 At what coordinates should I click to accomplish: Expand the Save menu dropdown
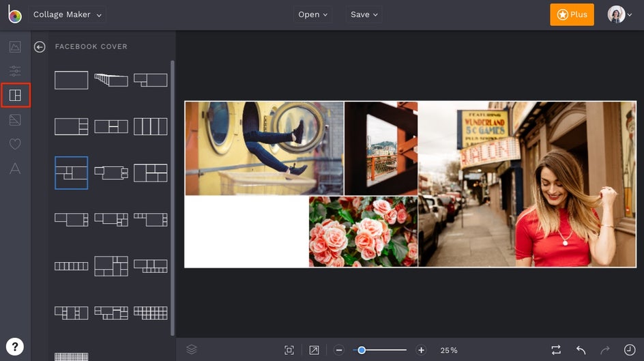click(x=364, y=15)
